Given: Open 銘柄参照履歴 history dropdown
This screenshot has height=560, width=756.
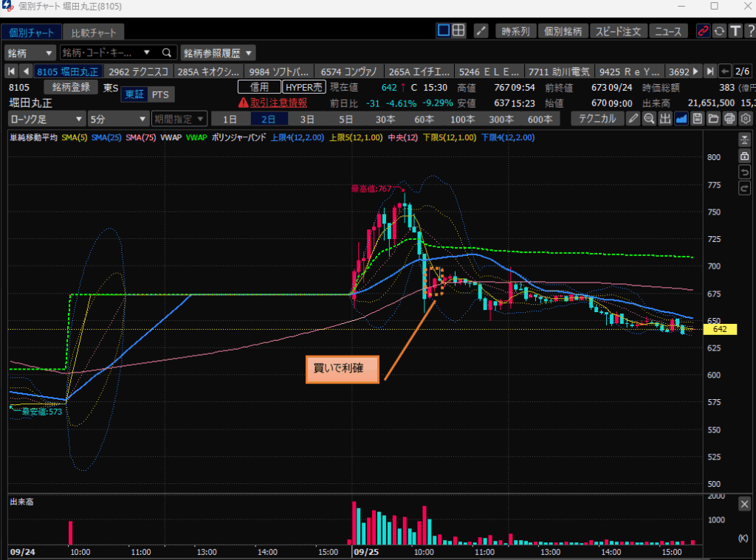Looking at the screenshot, I should click(x=218, y=53).
